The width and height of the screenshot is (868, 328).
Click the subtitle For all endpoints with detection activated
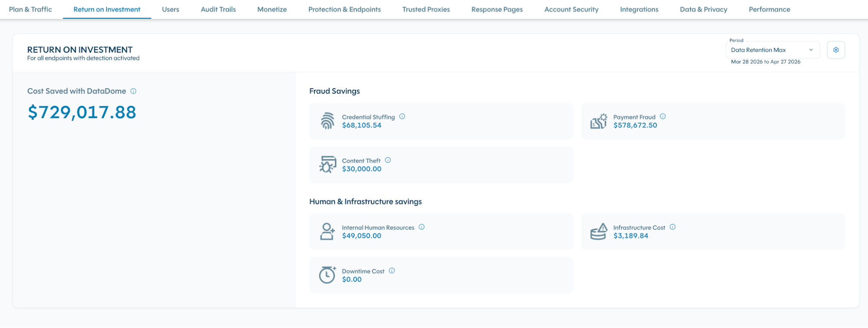[x=83, y=58]
